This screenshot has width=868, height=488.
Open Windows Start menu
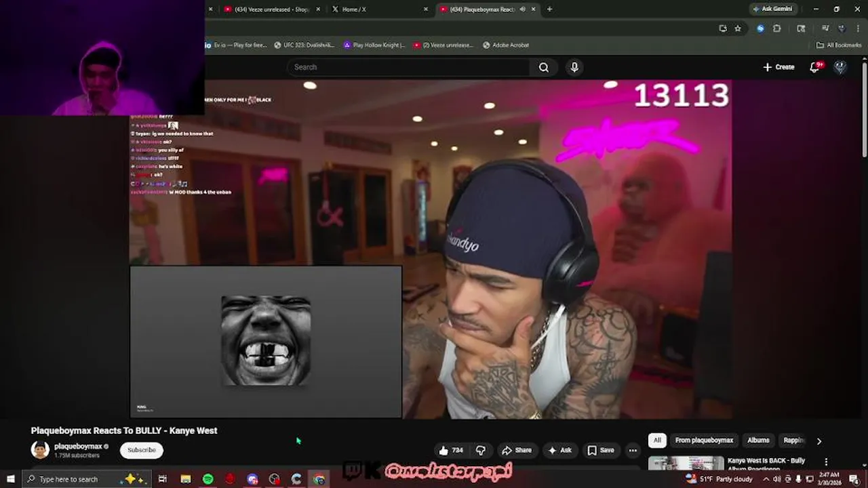[10, 479]
